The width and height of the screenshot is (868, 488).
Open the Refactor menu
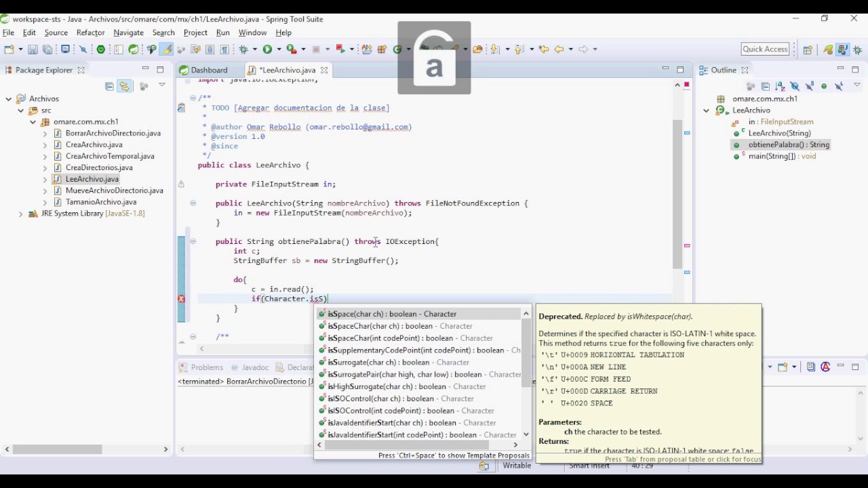(91, 33)
